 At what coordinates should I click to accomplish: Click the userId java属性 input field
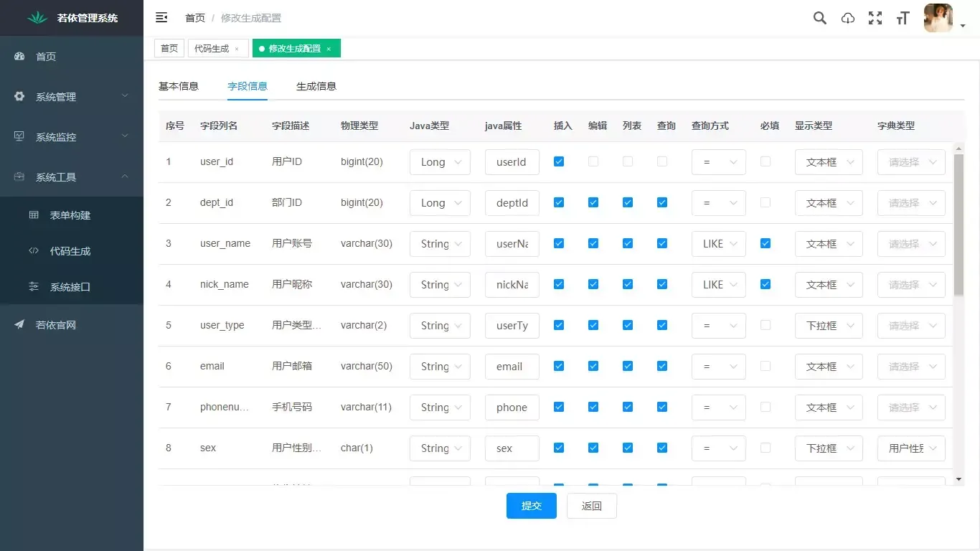tap(512, 161)
